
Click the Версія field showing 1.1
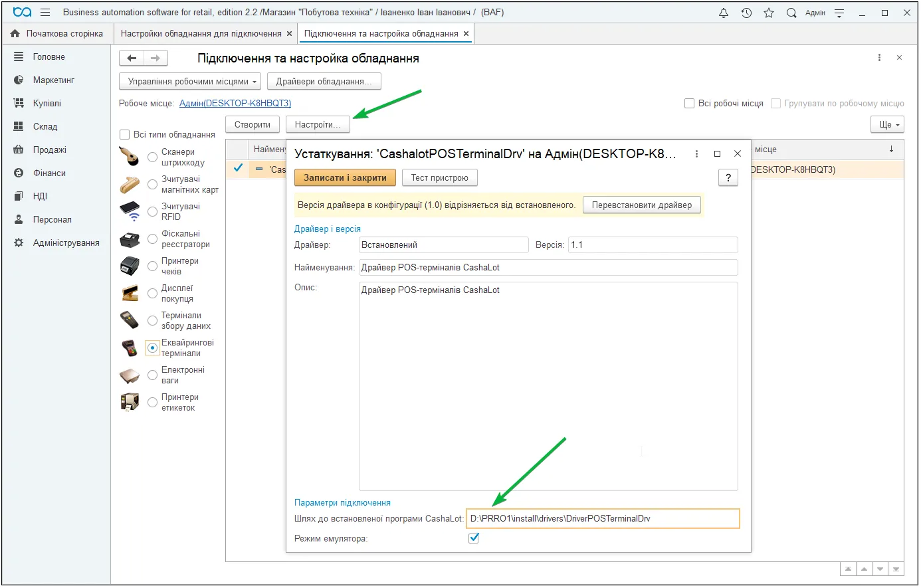coord(653,245)
